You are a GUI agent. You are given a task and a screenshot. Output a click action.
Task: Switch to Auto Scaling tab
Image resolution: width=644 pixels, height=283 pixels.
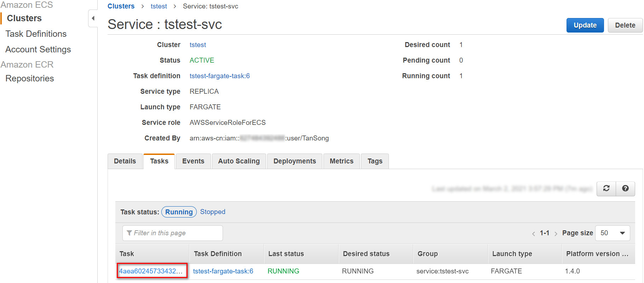pyautogui.click(x=239, y=161)
